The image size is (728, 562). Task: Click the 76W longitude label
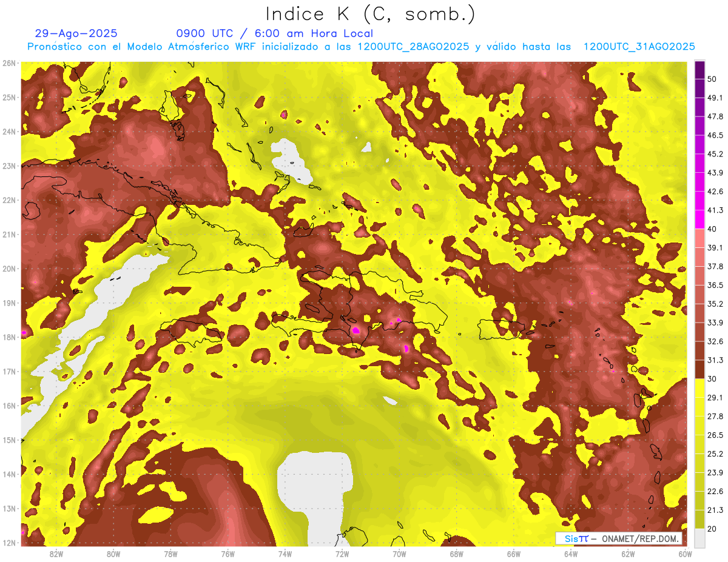tap(227, 554)
